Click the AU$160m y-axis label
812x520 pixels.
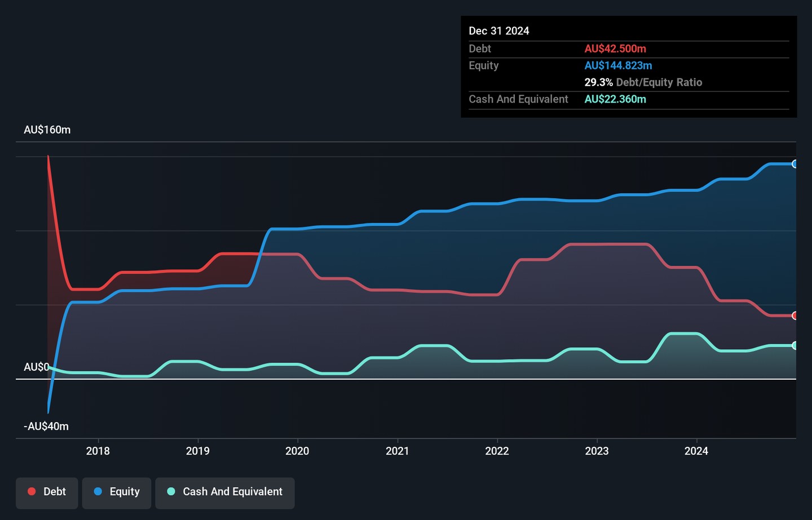47,130
